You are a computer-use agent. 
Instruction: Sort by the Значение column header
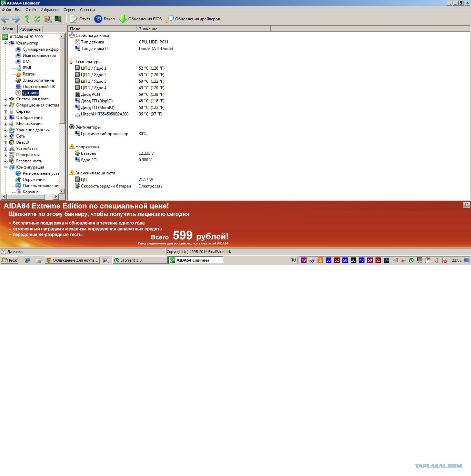click(x=203, y=29)
